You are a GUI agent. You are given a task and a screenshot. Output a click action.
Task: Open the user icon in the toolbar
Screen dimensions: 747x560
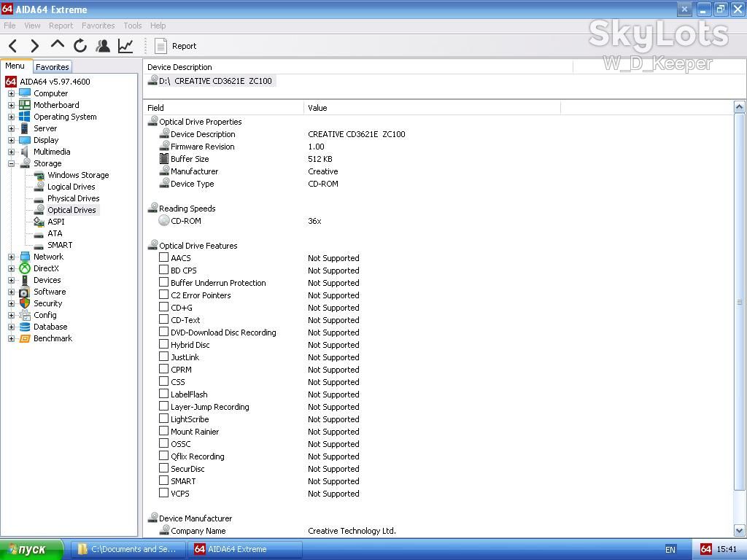103,46
